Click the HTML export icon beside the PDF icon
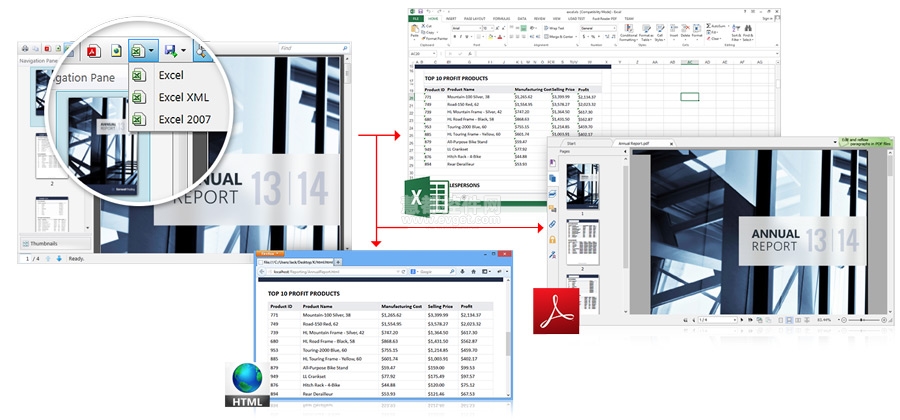The height and width of the screenshot is (420, 900). coord(116,51)
